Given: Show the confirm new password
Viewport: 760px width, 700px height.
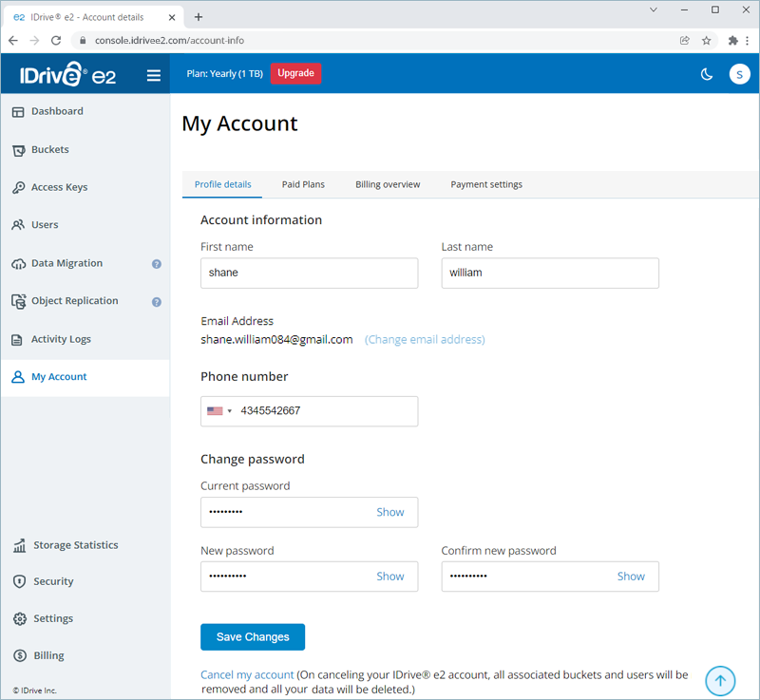Looking at the screenshot, I should [x=631, y=577].
